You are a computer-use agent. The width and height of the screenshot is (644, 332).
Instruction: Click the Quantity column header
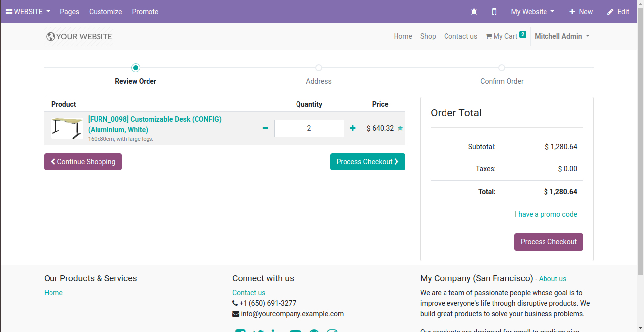point(309,104)
